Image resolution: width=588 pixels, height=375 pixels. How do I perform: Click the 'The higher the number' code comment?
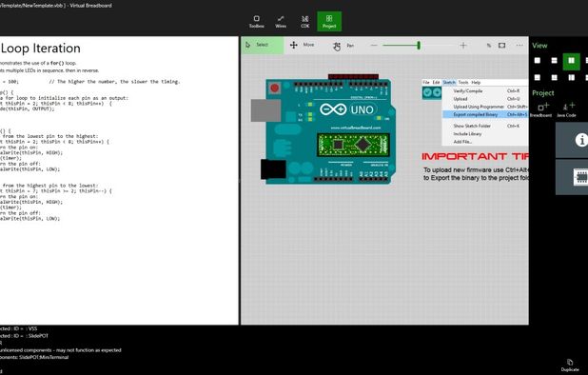tap(114, 81)
